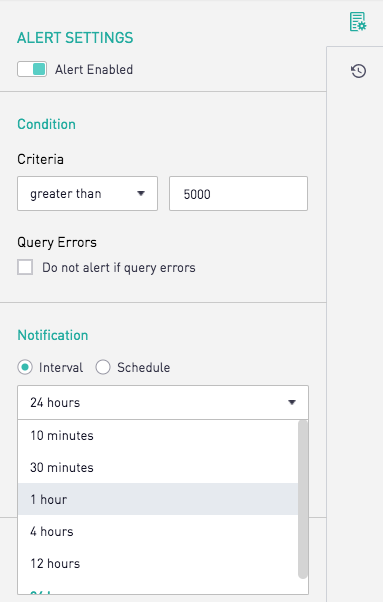Click the 24 hours dropdown arrow
Screen dimensions: 383x602
292,402
